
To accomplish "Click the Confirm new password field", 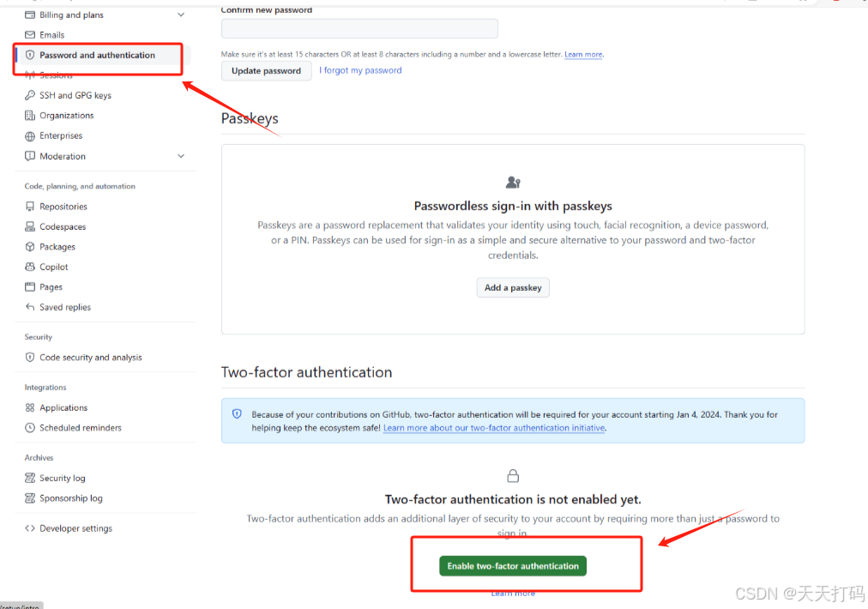I will pos(359,28).
